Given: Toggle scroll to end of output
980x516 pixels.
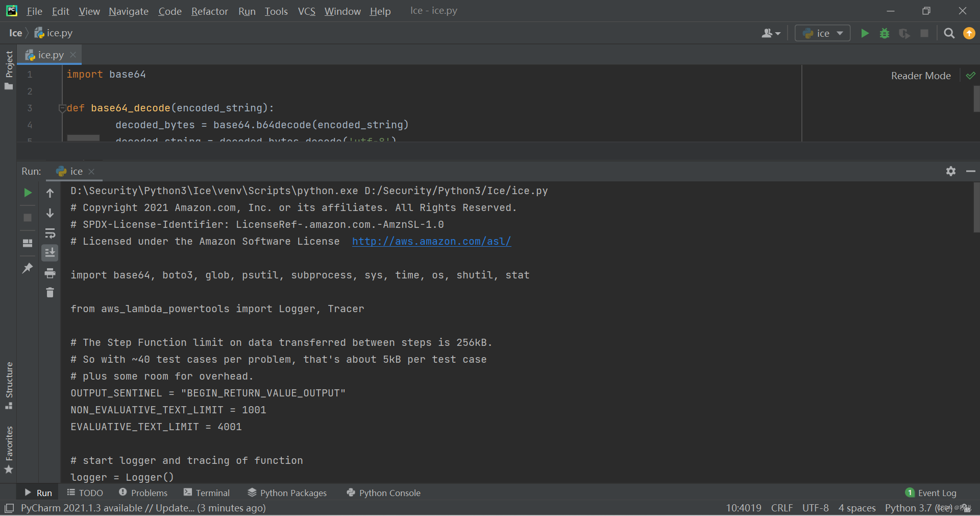Looking at the screenshot, I should coord(50,253).
